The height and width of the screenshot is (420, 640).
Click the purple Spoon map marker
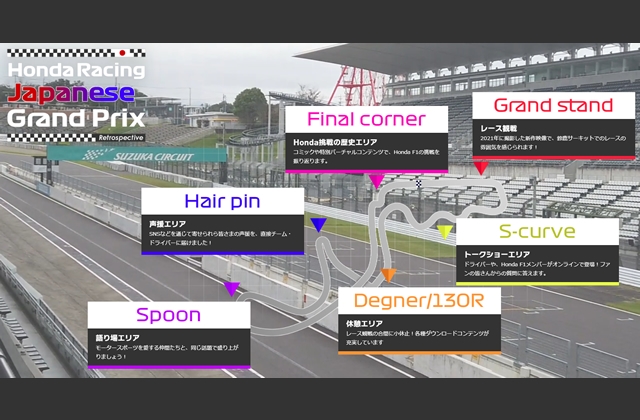[232, 289]
